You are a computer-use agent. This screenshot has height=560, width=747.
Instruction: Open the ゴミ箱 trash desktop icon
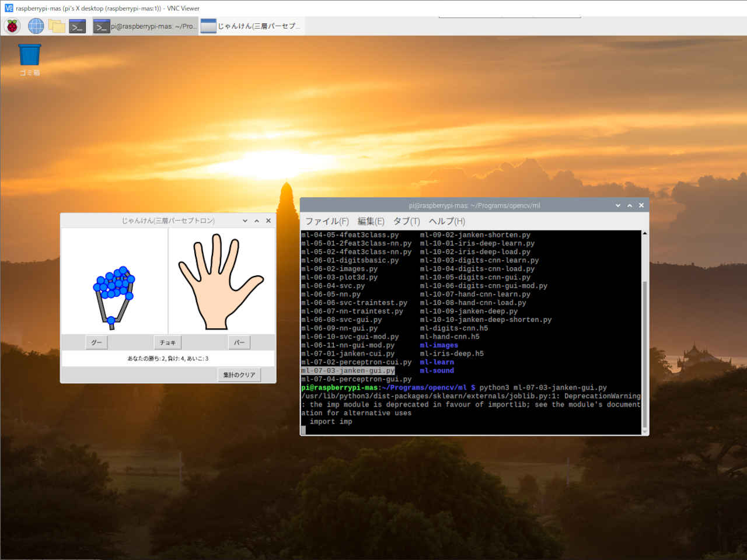click(30, 60)
